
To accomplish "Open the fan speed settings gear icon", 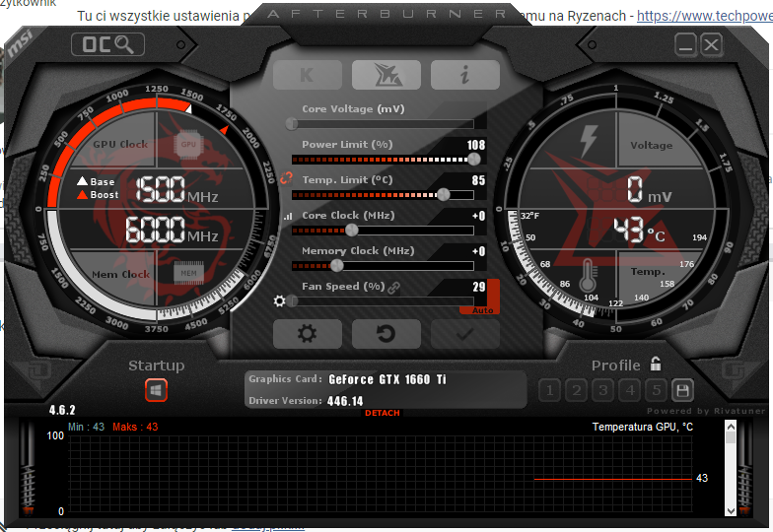I will click(280, 300).
